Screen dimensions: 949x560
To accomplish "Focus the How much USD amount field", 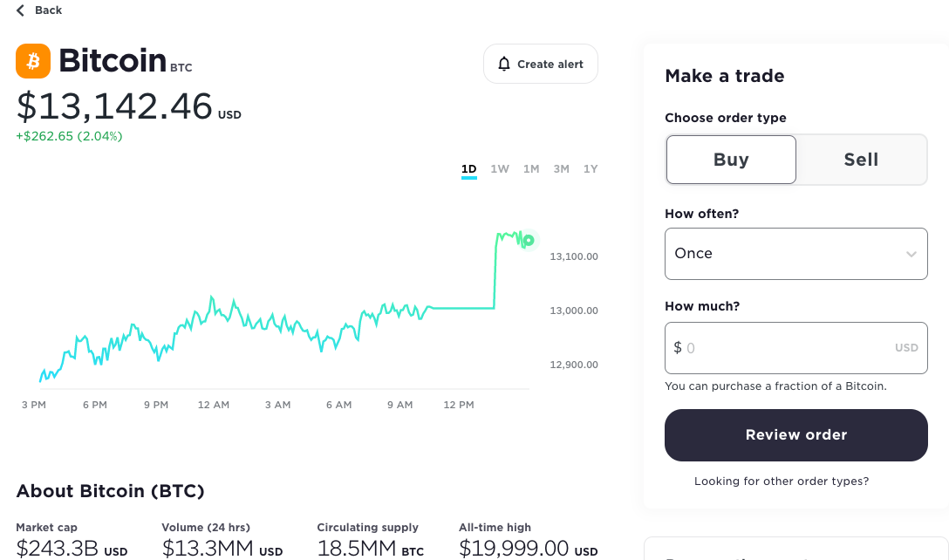I will (795, 348).
